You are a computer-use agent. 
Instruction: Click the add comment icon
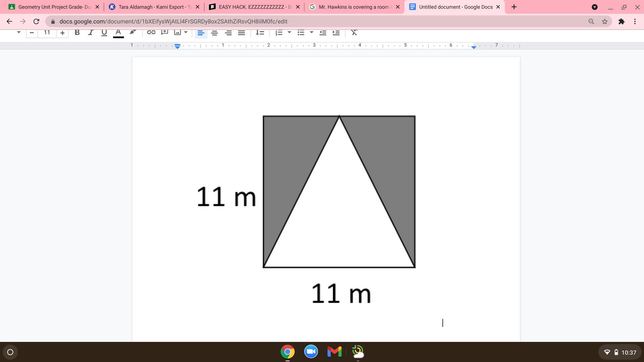coord(164,32)
